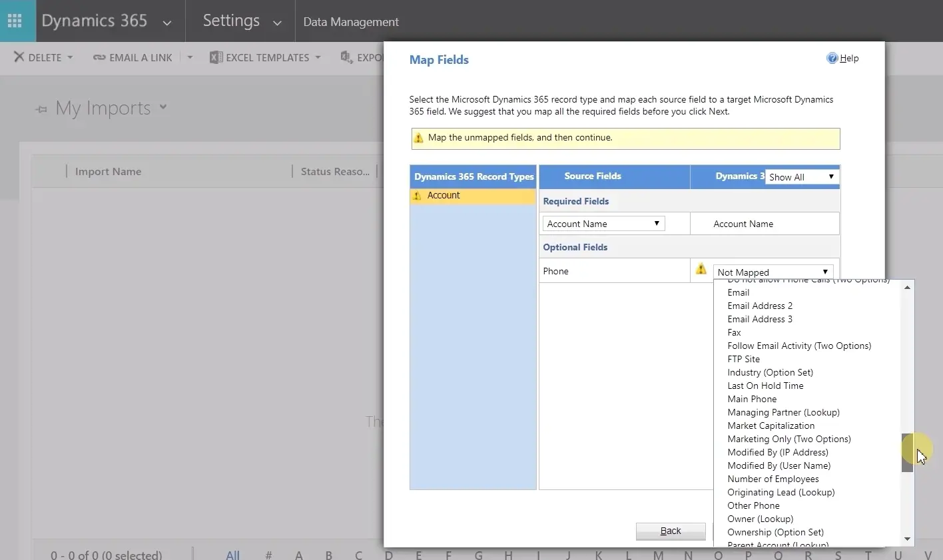Viewport: 943px width, 560px height.
Task: Click the Source Fields column header
Action: (x=593, y=176)
